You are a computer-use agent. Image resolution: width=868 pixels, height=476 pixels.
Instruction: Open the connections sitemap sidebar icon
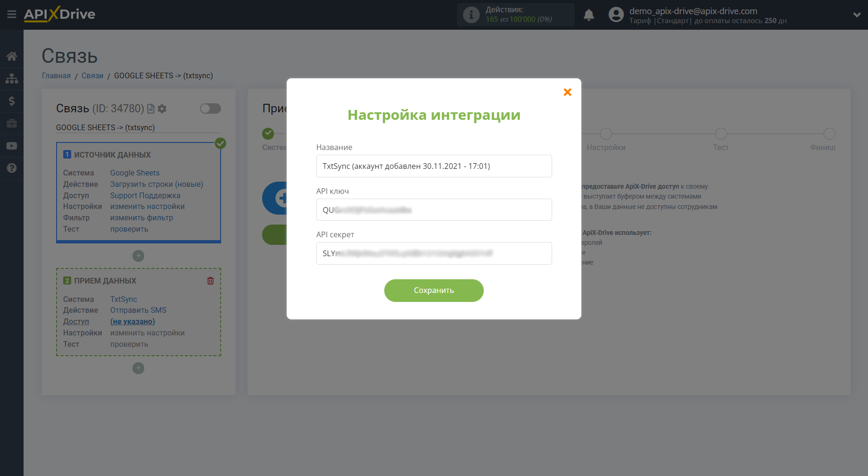coord(12,78)
